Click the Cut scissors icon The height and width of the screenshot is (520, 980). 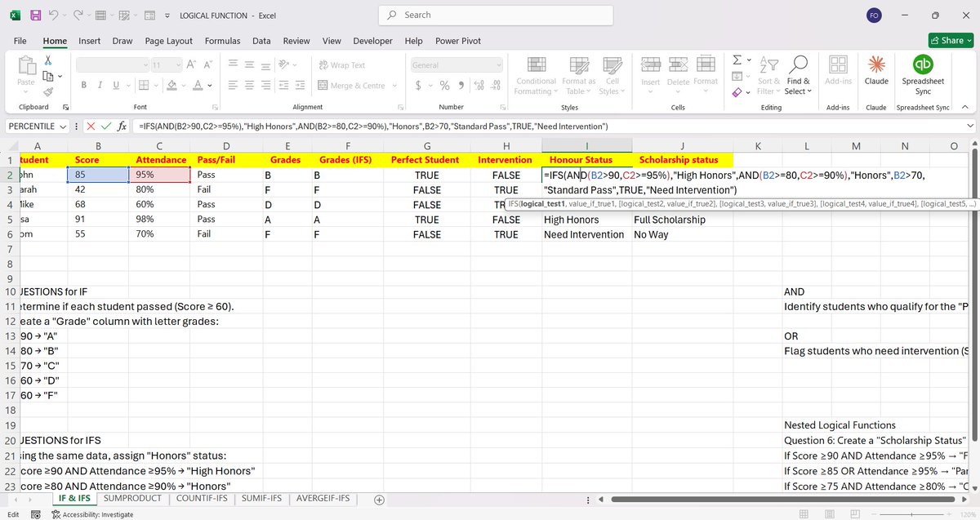(48, 60)
